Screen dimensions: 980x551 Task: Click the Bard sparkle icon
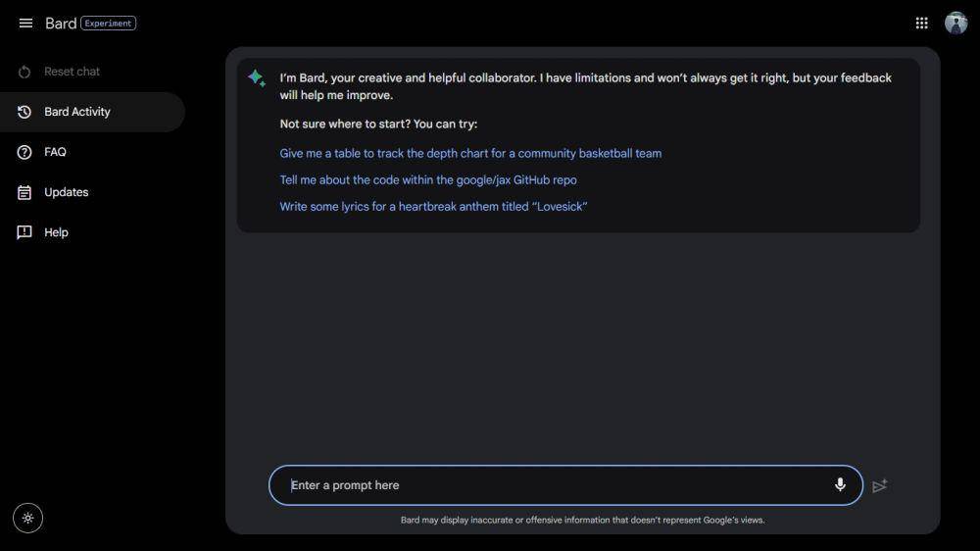point(256,77)
